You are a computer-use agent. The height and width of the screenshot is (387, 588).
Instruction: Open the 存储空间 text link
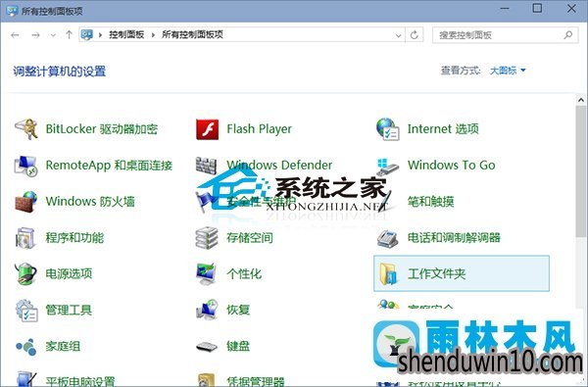click(x=249, y=238)
